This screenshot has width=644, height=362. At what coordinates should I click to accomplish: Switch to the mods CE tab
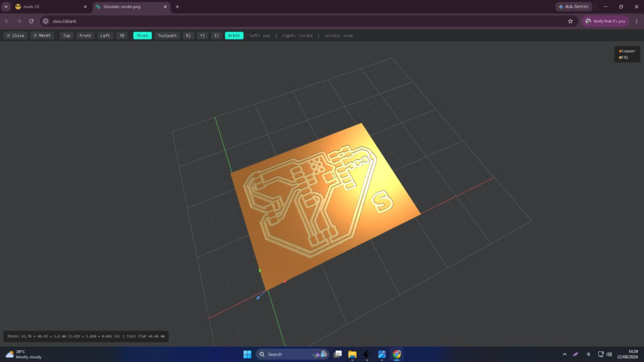click(x=52, y=7)
